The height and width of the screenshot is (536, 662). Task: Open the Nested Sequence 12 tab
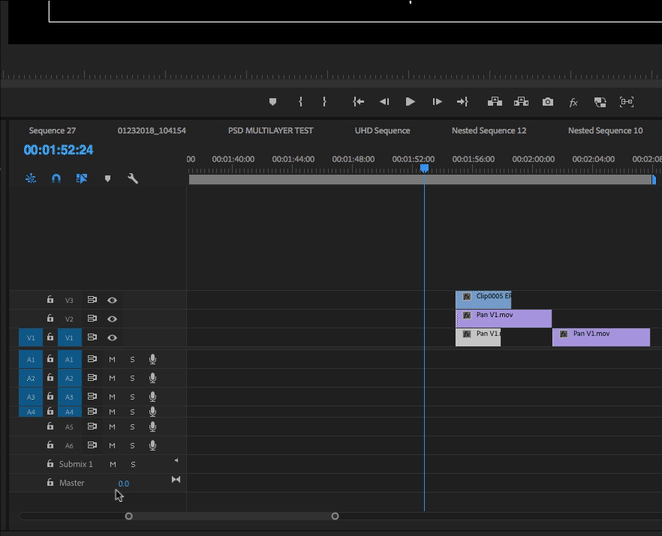point(489,131)
